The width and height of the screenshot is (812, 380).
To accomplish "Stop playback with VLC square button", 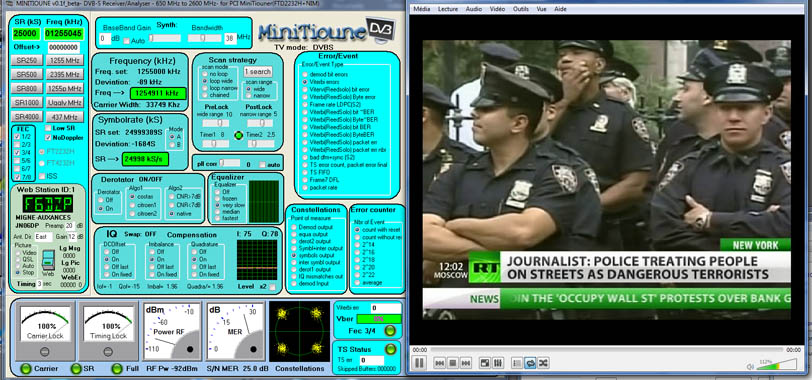I will [453, 363].
